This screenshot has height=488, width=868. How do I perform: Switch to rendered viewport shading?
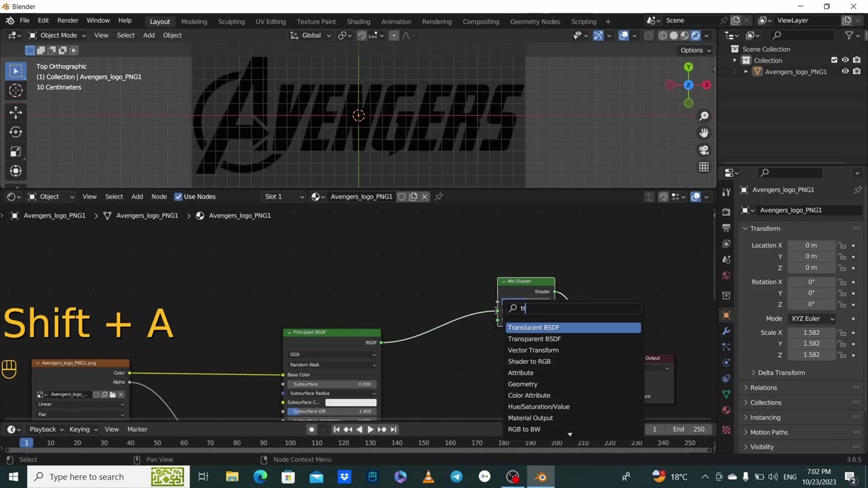pyautogui.click(x=696, y=35)
